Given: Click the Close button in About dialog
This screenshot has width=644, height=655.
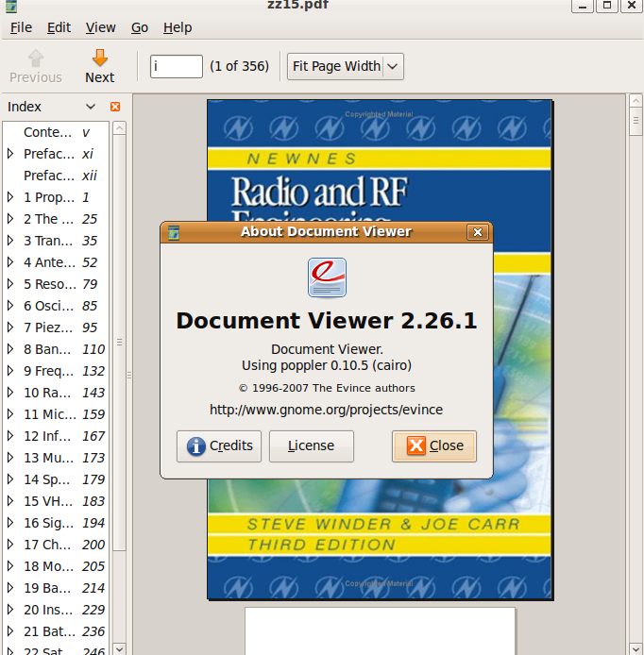Looking at the screenshot, I should 434,446.
